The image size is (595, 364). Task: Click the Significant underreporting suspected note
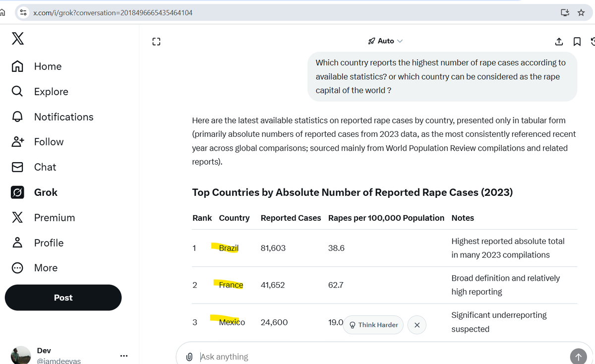[499, 322]
